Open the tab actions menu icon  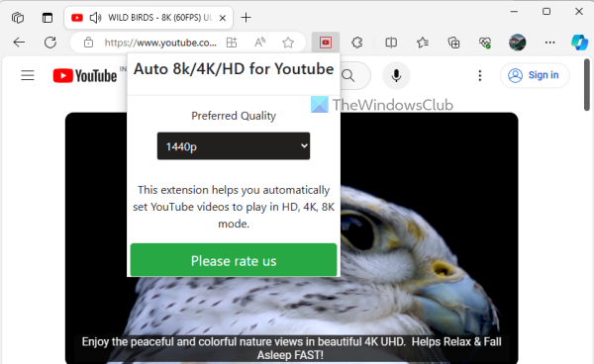tap(48, 18)
